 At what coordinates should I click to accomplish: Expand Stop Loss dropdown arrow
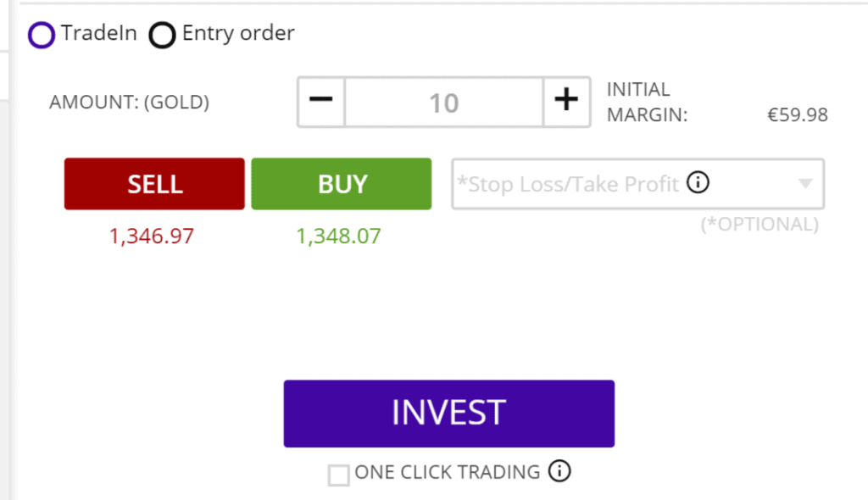tap(805, 183)
